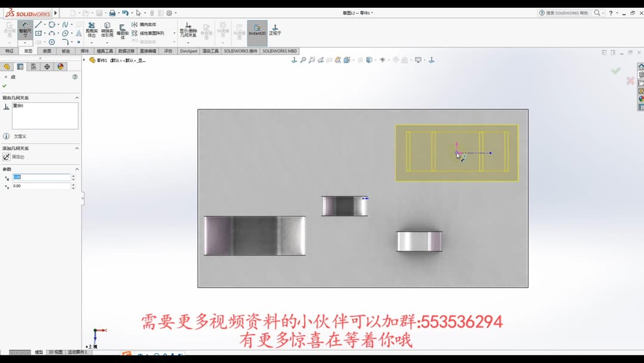The image size is (644, 363).
Task: Switch to the Features ribbon tab
Action: (11, 51)
